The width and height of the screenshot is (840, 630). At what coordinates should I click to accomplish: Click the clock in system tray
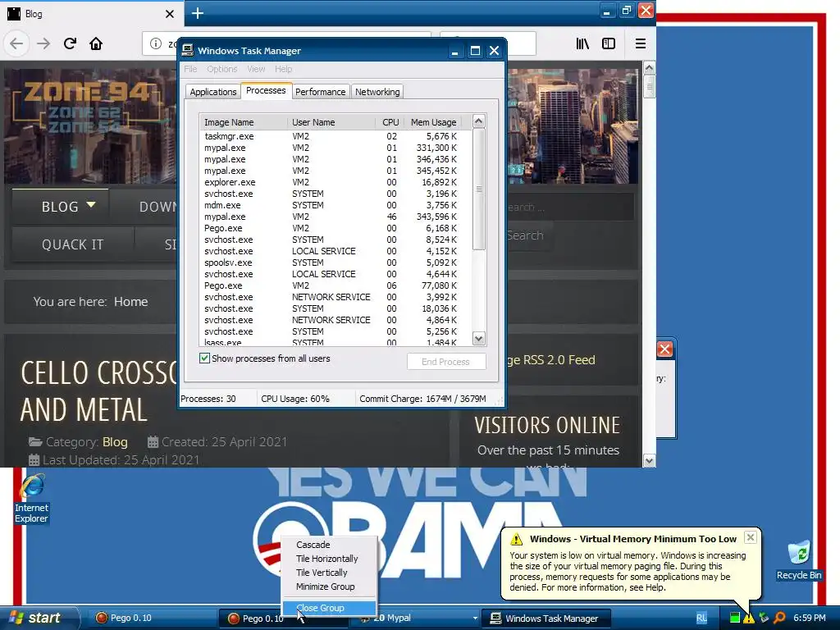810,619
